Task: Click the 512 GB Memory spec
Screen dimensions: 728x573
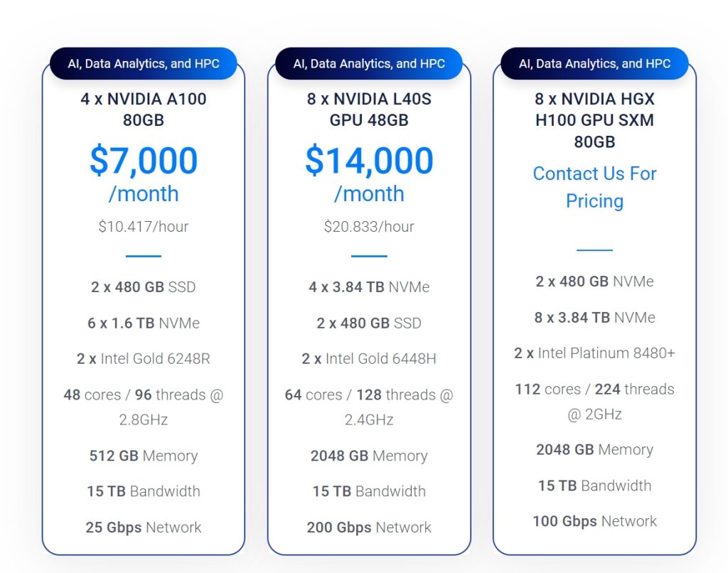Action: pyautogui.click(x=144, y=456)
